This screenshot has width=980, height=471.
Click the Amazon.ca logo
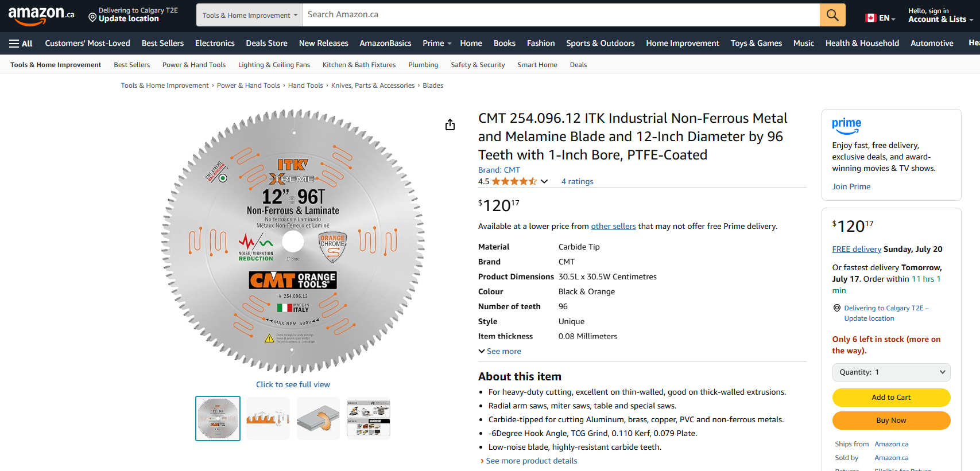tap(41, 15)
